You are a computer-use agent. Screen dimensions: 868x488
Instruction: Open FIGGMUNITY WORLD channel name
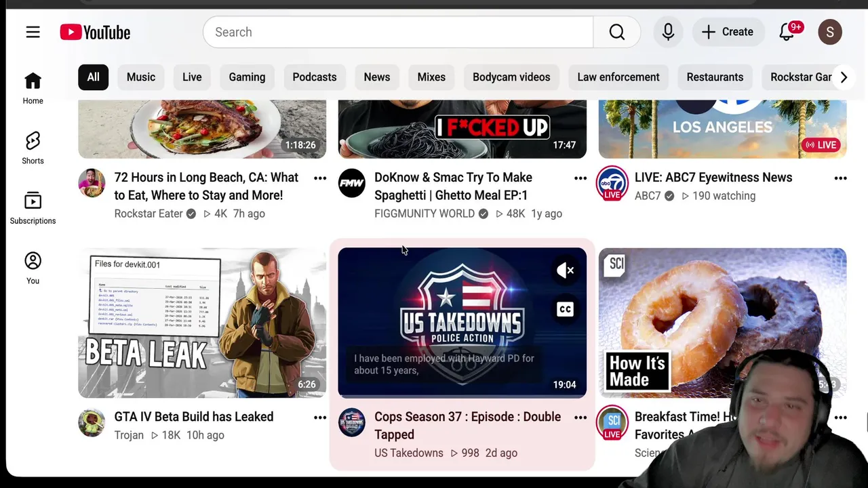(x=425, y=213)
